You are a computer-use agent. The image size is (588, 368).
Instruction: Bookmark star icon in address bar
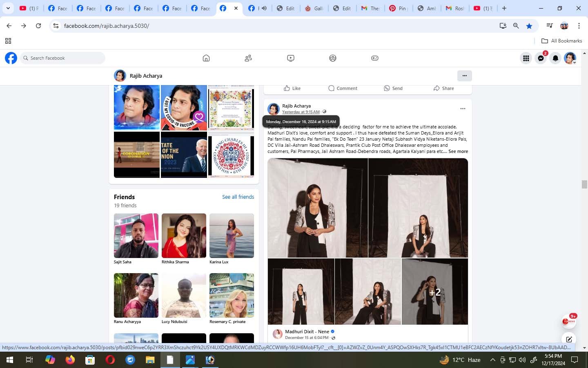click(x=529, y=26)
